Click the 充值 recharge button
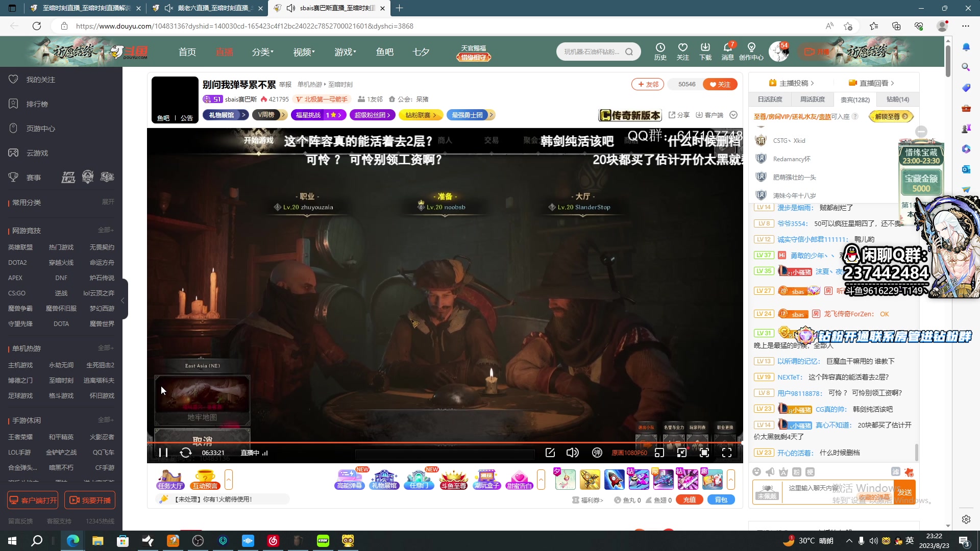The height and width of the screenshot is (551, 980). pos(690,500)
